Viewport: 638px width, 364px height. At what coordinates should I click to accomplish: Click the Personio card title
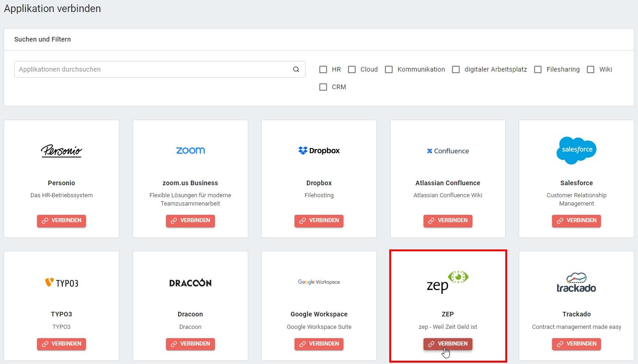pyautogui.click(x=61, y=183)
